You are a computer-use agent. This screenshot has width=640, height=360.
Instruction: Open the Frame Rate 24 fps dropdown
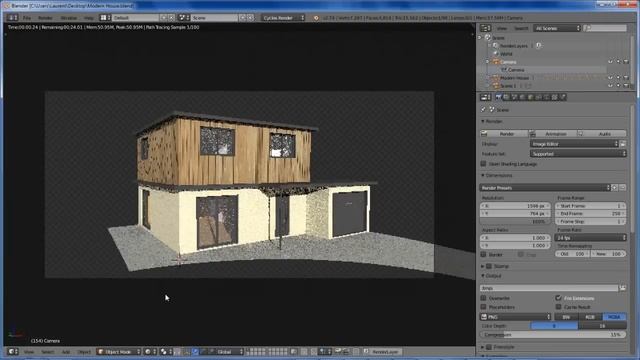pos(590,238)
